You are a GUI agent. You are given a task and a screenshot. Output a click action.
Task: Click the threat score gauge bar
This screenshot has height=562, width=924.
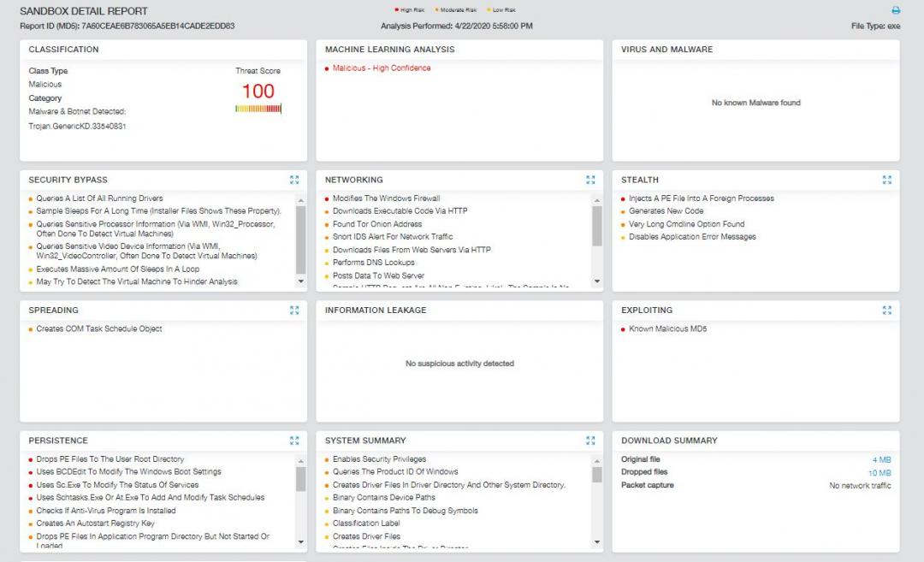click(258, 109)
